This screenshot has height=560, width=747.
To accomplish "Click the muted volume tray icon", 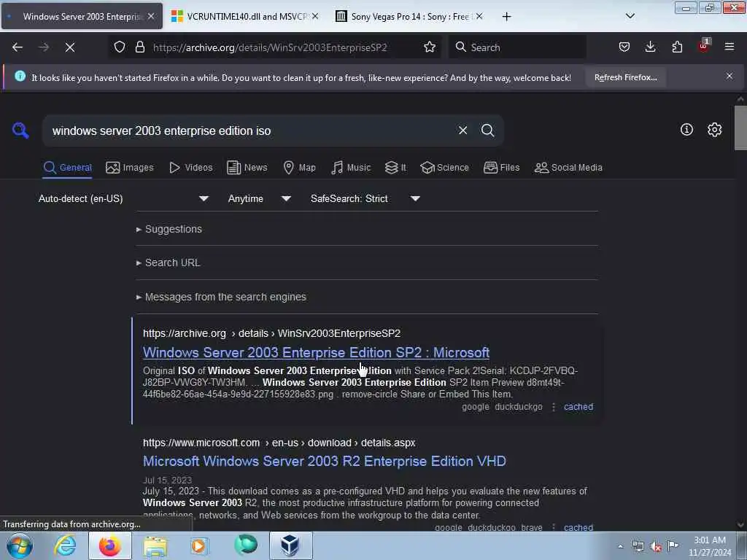I will click(656, 546).
